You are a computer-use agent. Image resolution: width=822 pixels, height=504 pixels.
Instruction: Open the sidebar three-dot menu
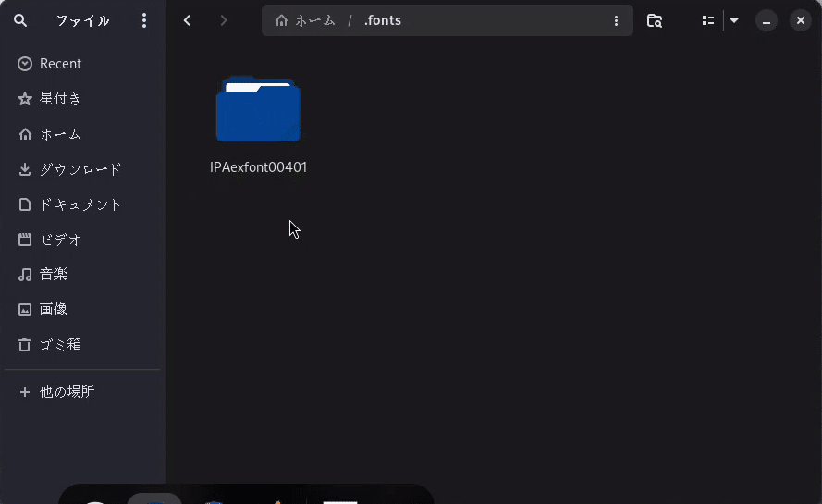144,20
